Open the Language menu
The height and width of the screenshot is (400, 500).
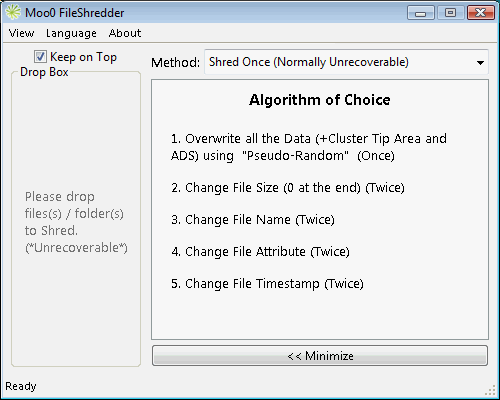point(71,33)
